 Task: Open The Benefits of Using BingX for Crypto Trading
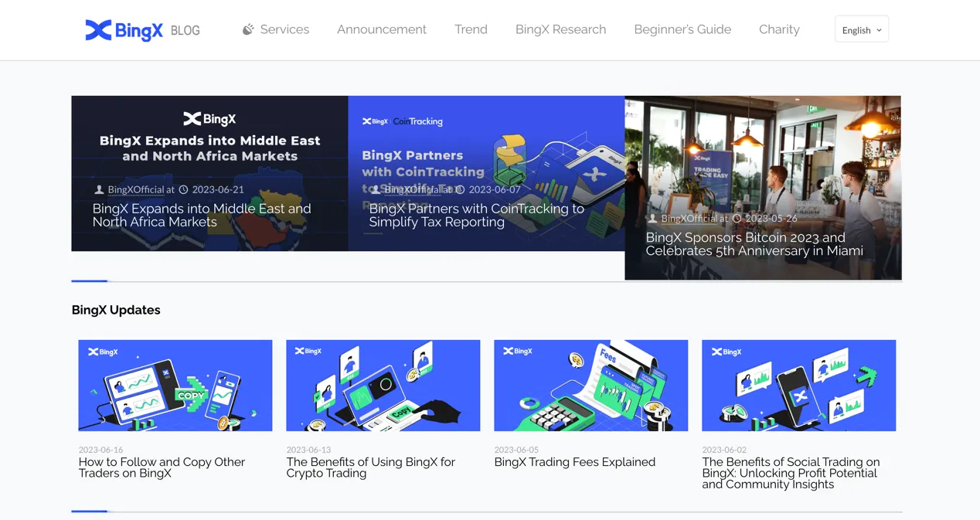click(x=371, y=467)
